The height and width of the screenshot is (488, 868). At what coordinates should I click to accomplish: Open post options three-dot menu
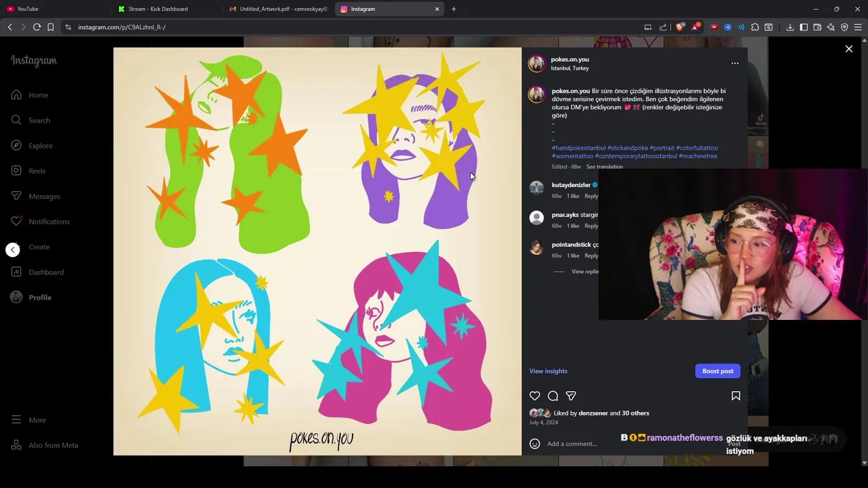tap(734, 63)
